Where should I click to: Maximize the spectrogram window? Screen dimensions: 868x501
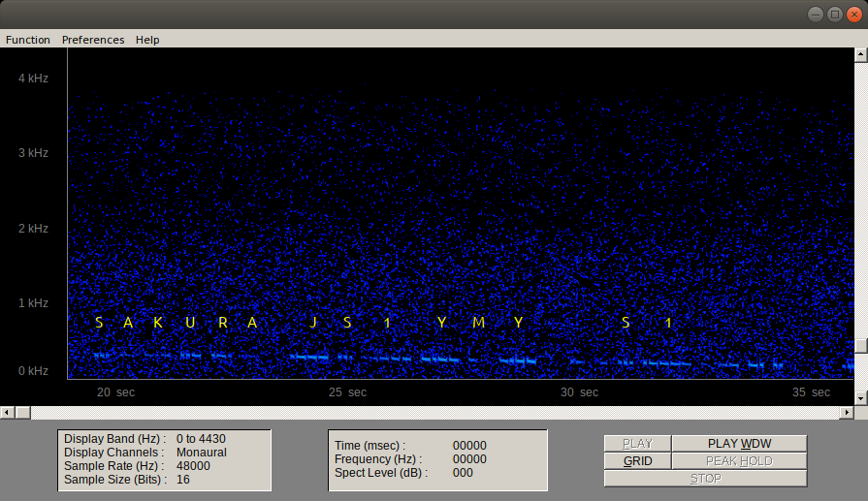click(835, 15)
